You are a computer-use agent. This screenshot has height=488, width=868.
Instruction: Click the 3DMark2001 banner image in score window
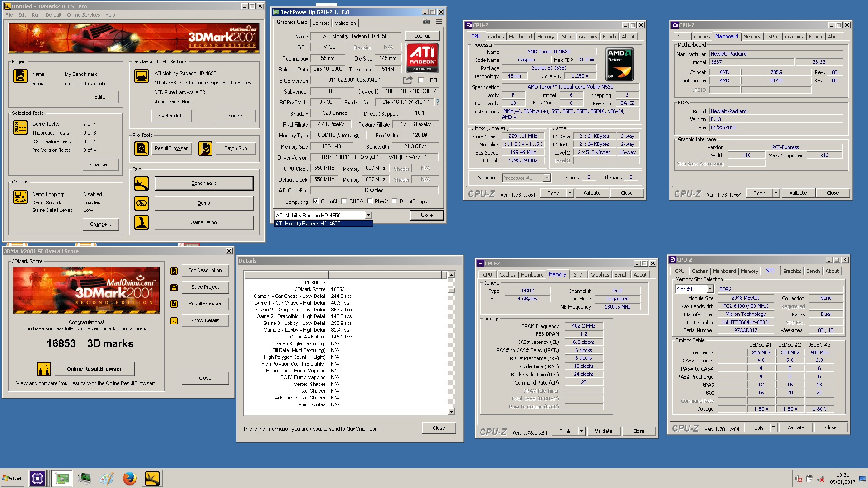[x=86, y=290]
